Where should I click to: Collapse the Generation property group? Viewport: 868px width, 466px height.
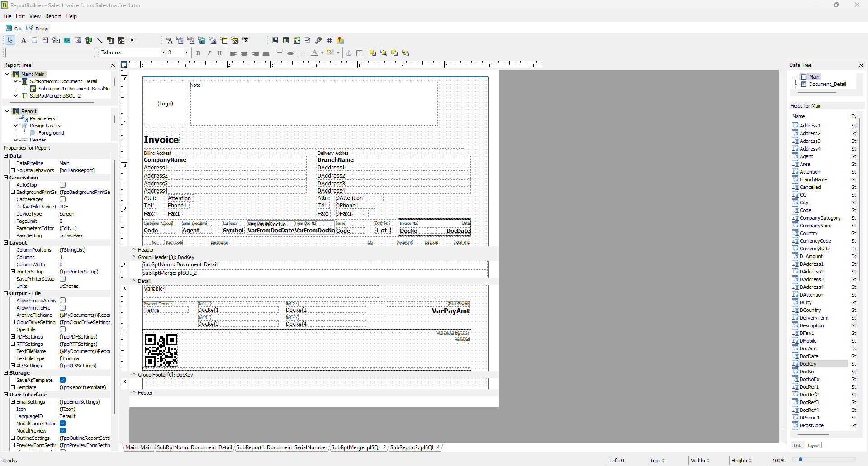[x=6, y=178]
